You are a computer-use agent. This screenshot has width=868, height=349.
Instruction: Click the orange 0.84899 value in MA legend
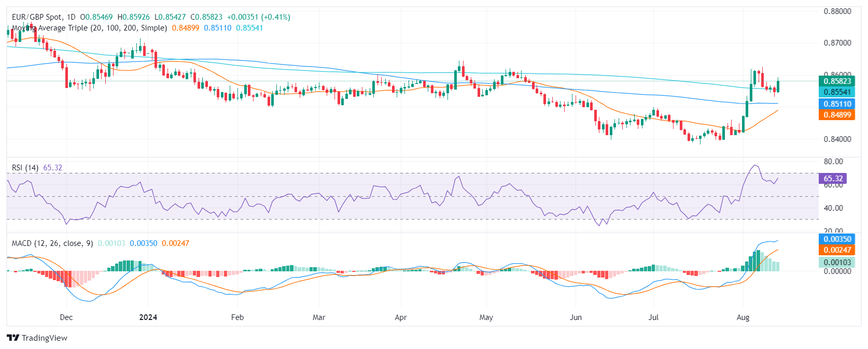point(185,28)
